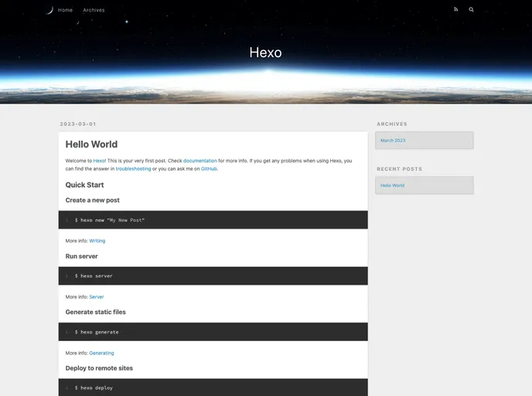Click the hexo deploy code line
The width and height of the screenshot is (532, 396).
(x=94, y=387)
